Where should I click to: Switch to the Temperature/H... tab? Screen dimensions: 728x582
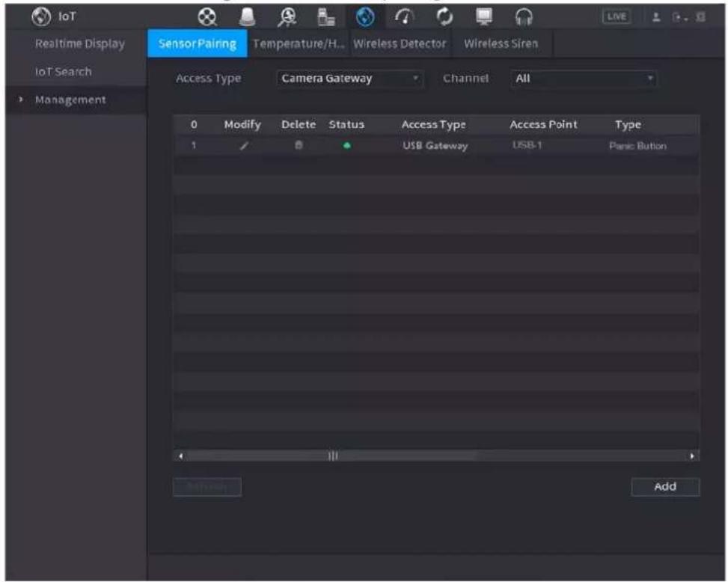click(x=299, y=43)
